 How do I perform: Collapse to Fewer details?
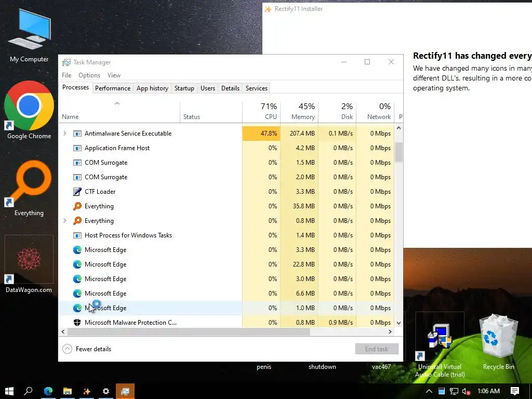87,349
